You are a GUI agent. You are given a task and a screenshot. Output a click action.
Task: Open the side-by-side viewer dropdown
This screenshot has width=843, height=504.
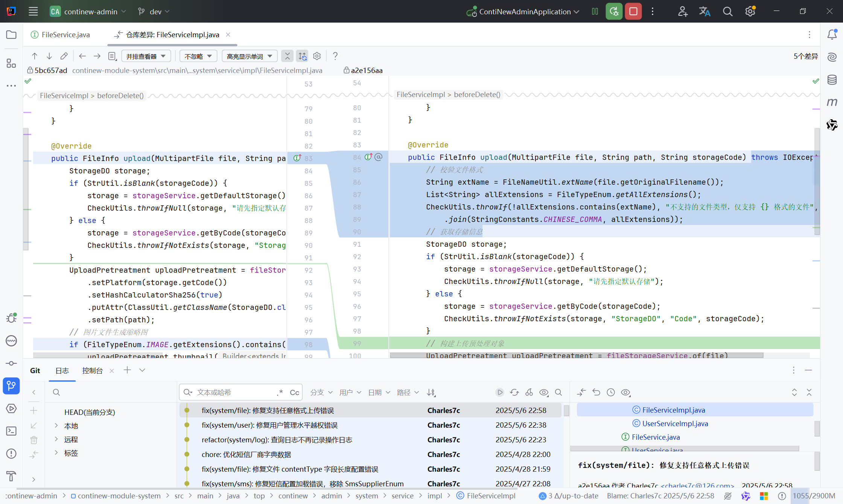coord(146,56)
